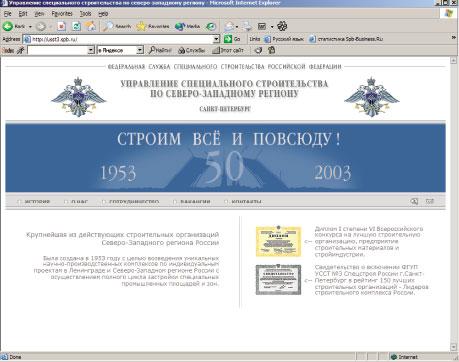
Task: Click the Крупнейшая из действующих heading text
Action: click(123, 239)
